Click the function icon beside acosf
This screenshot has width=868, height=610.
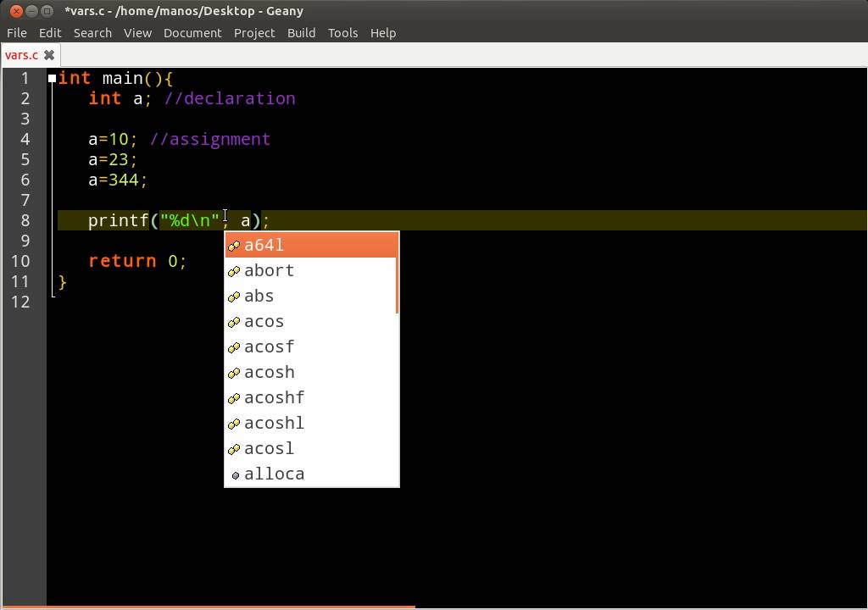pyautogui.click(x=234, y=347)
